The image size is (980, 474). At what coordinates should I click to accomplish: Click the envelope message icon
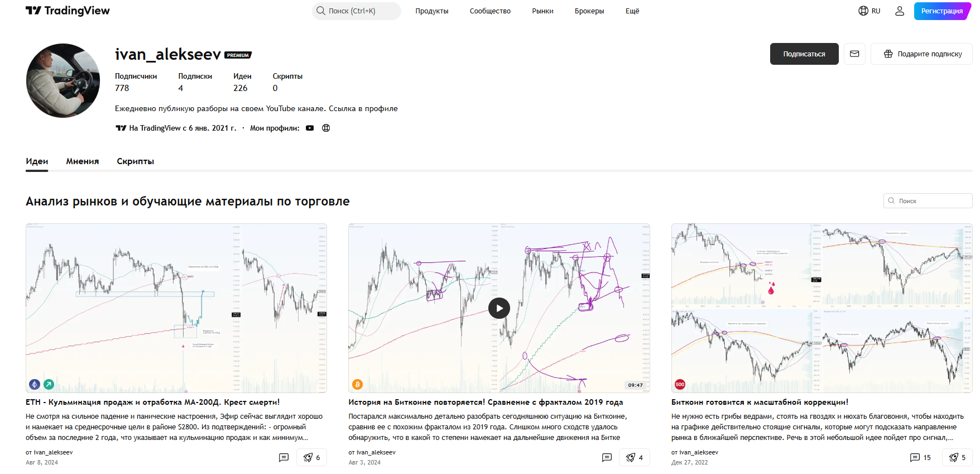[854, 54]
